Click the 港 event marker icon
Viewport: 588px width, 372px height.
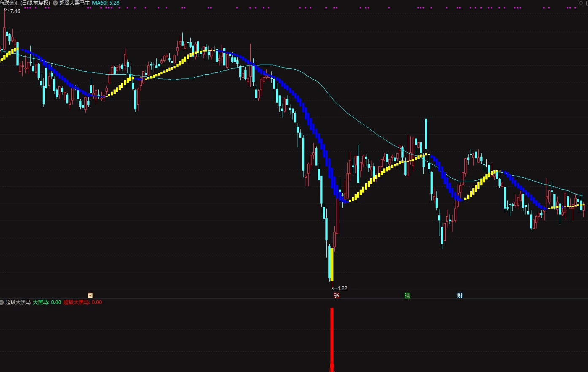[x=407, y=296]
